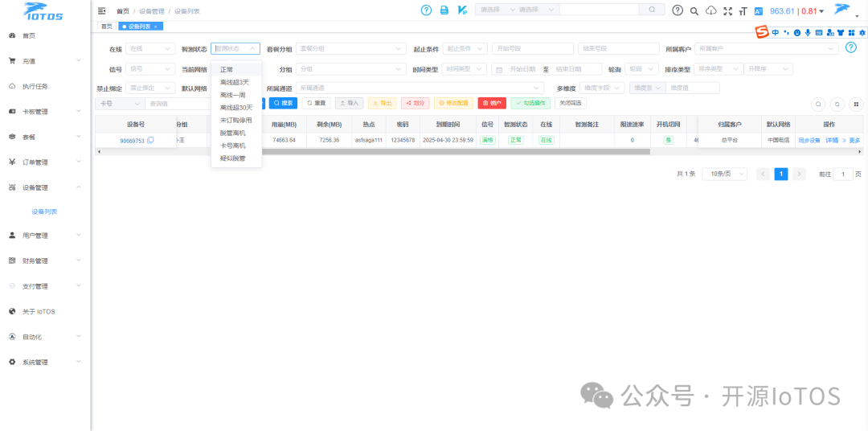
Task: Click the yellow 导出 export button
Action: point(382,103)
